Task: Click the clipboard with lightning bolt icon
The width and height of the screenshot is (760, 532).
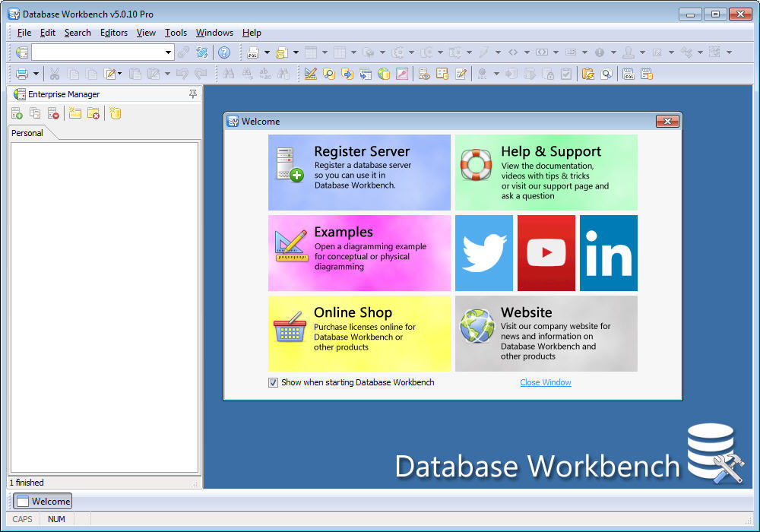Action: (x=588, y=74)
